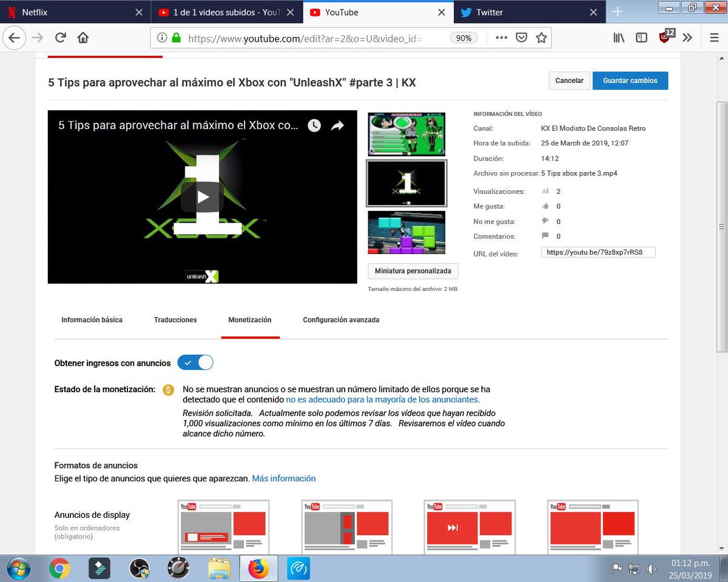
Task: Open page actions three-dot menu
Action: (501, 38)
